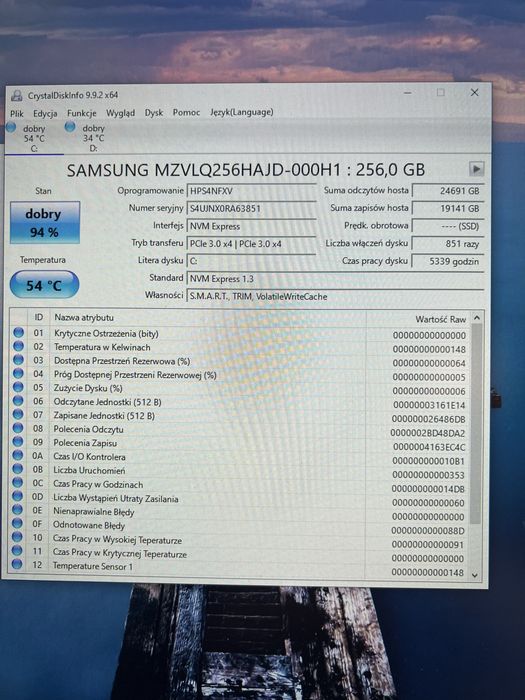Click the Nazwa atrybutu column header
This screenshot has width=525, height=700.
click(208, 318)
